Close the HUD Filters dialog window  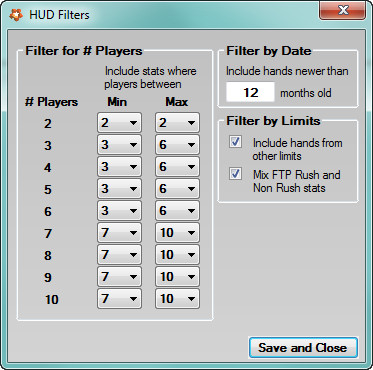click(x=343, y=11)
